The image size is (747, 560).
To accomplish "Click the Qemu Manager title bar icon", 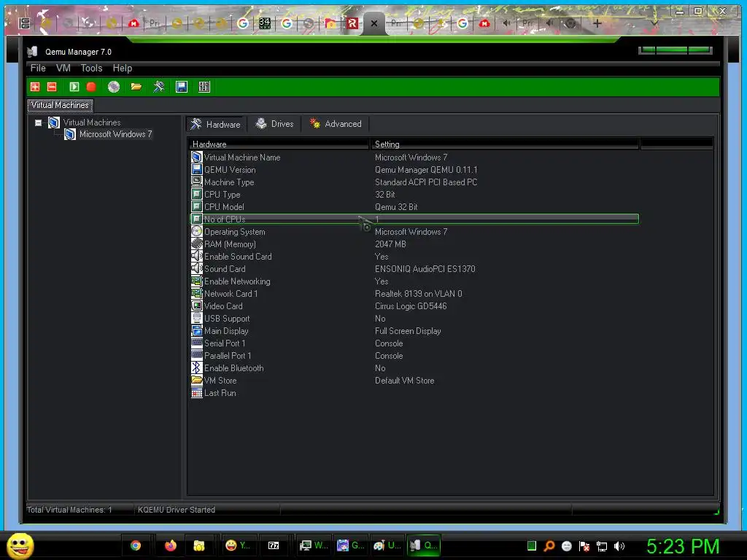I will pyautogui.click(x=32, y=52).
